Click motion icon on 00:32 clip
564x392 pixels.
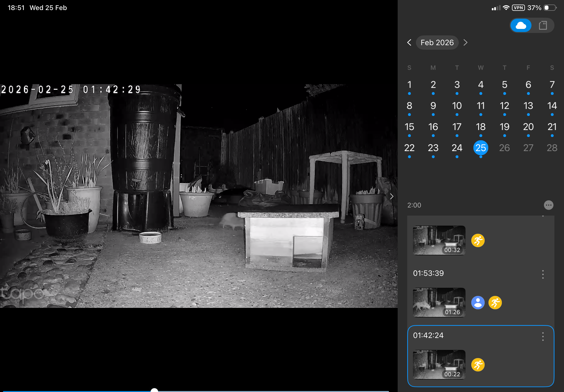pos(478,240)
